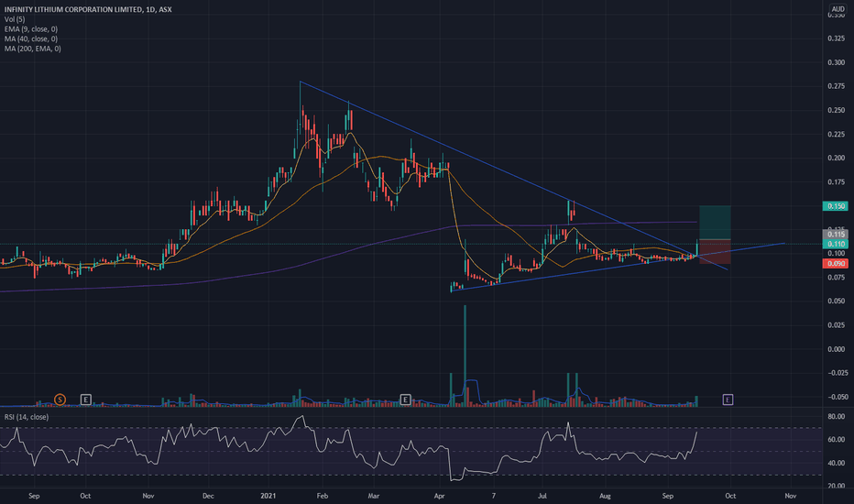The height and width of the screenshot is (504, 854).
Task: Click the Sep 2020 time axis label
Action: click(34, 496)
